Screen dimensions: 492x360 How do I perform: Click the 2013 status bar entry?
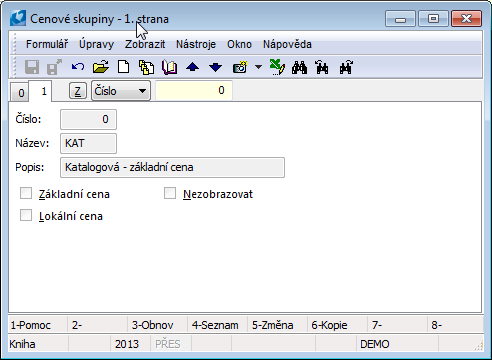click(x=130, y=344)
